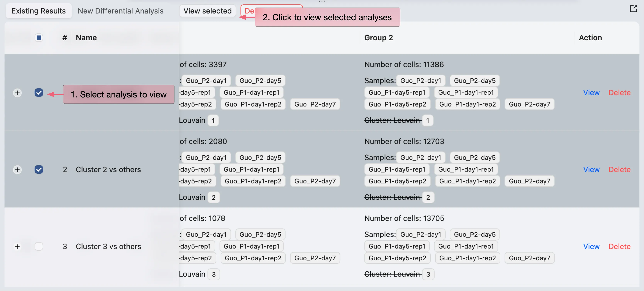This screenshot has width=644, height=291.
Task: Expand the first analysis row details
Action: (x=17, y=93)
